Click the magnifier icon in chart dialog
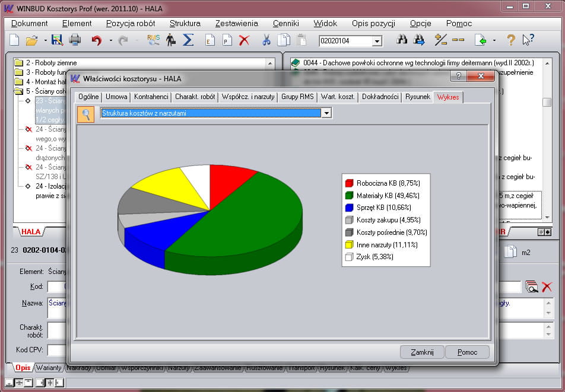This screenshot has height=392, width=565. (86, 114)
